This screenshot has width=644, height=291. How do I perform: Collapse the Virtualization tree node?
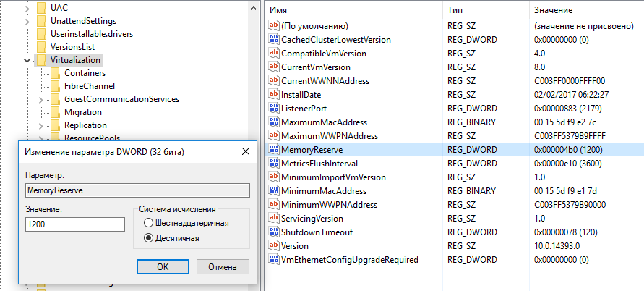click(x=27, y=60)
